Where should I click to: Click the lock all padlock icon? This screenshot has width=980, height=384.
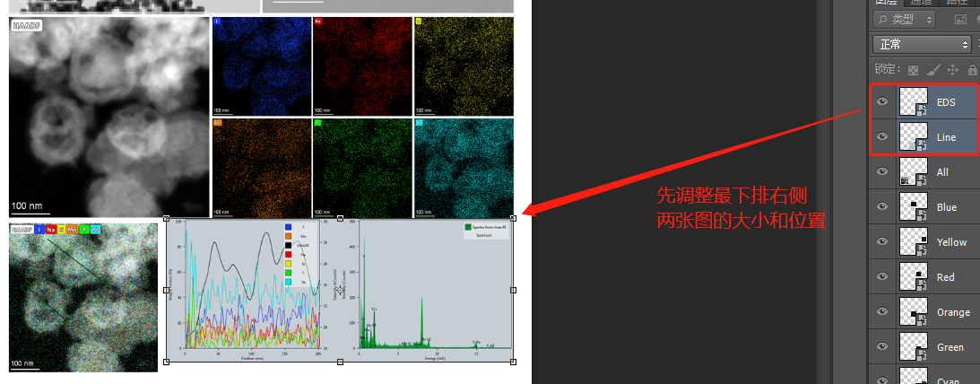point(973,69)
